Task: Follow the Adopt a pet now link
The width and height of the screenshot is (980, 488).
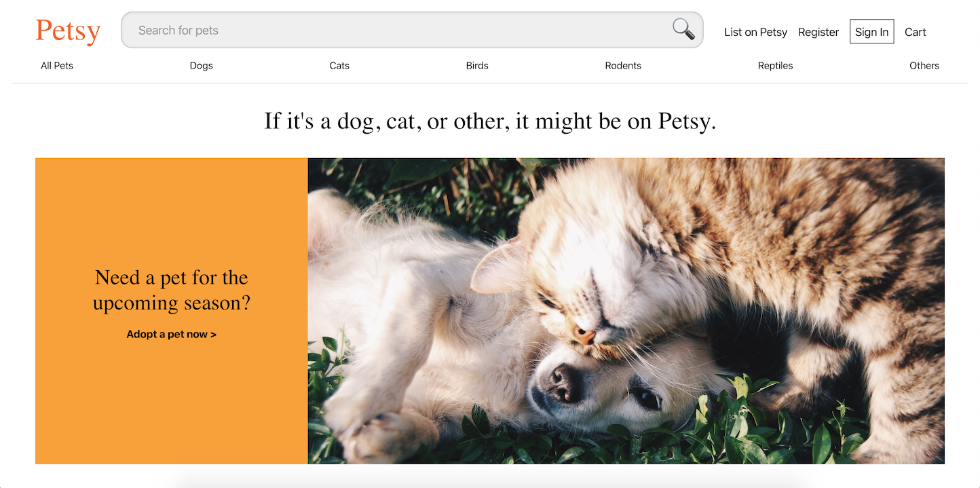Action: (172, 335)
